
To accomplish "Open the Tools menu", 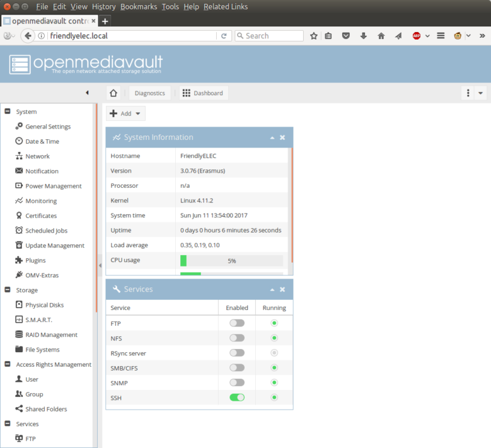I will 170,6.
